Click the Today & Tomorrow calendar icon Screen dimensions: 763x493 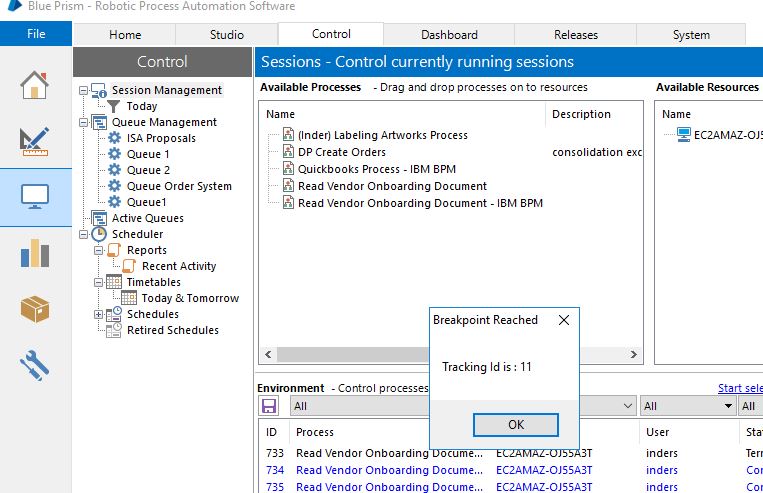tap(129, 297)
